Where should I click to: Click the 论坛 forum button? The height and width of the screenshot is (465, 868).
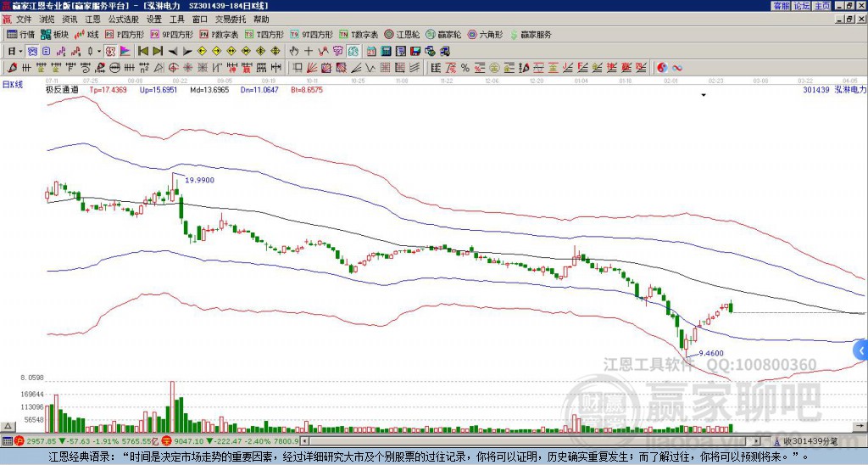(x=801, y=6)
